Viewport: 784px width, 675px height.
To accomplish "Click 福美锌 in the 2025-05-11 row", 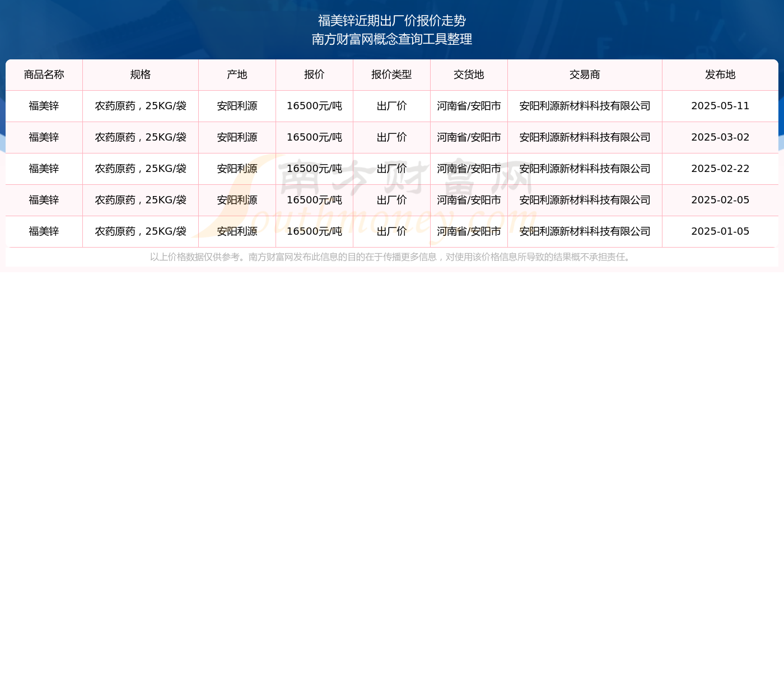I will click(44, 106).
